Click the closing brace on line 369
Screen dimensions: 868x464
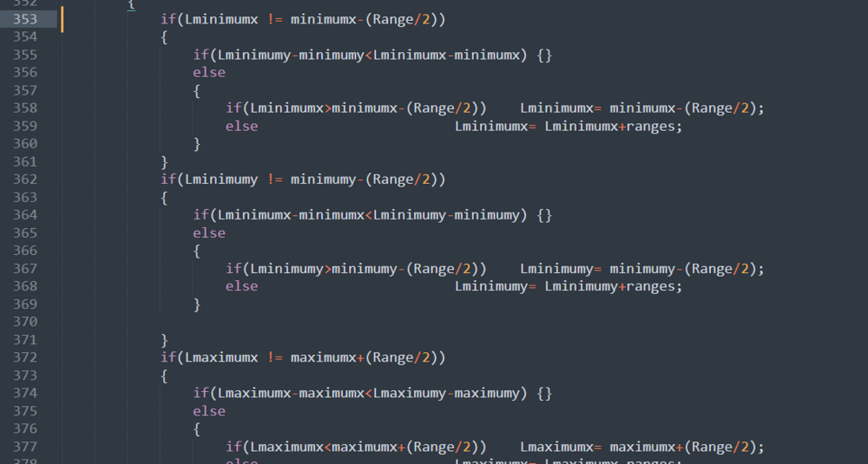[x=196, y=304]
